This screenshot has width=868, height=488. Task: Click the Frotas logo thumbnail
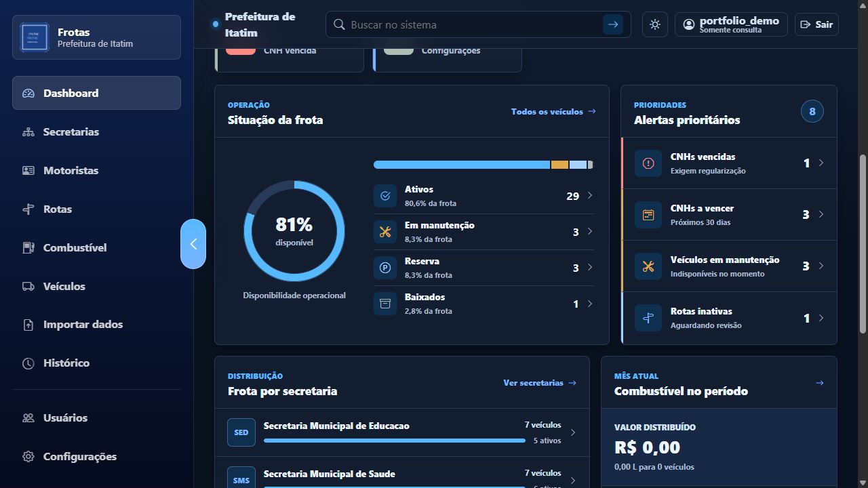pos(35,37)
